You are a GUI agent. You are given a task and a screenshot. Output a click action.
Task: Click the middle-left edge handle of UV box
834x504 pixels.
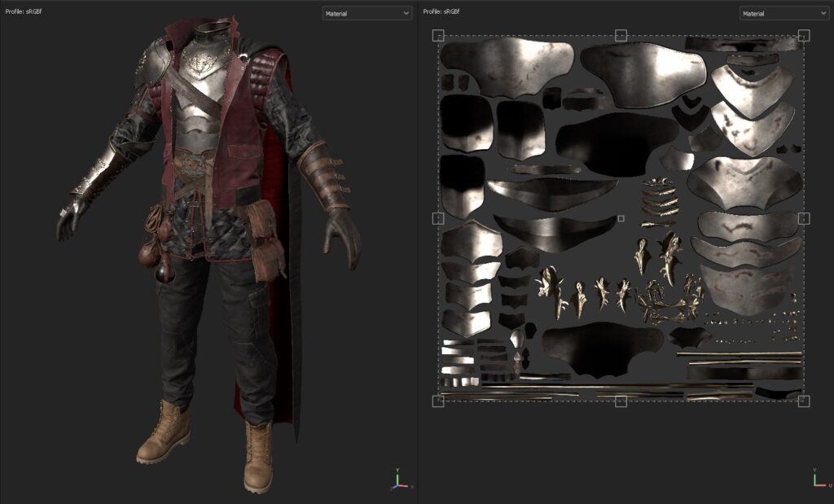click(438, 218)
